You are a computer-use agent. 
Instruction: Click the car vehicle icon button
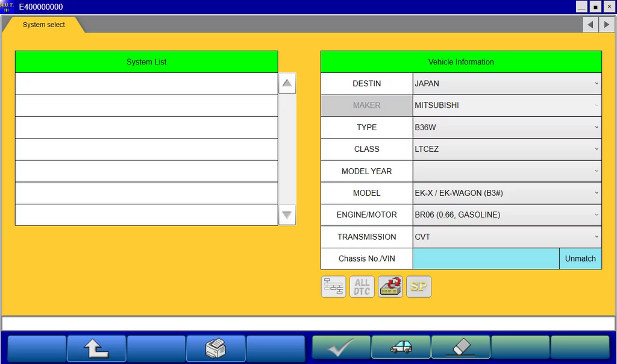click(401, 348)
